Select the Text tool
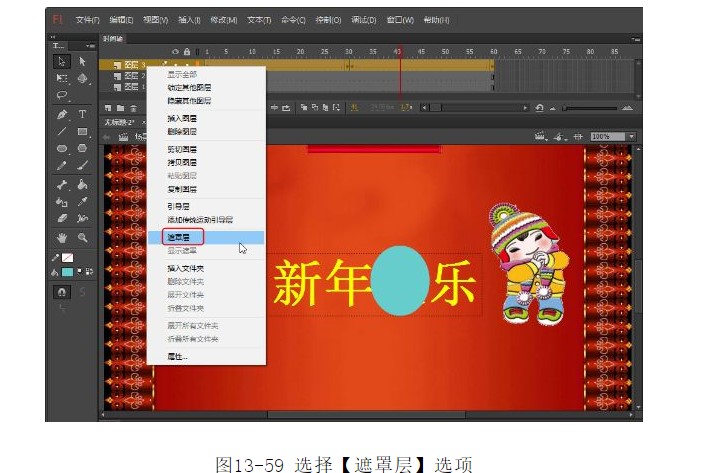This screenshot has width=712, height=473. pos(82,115)
